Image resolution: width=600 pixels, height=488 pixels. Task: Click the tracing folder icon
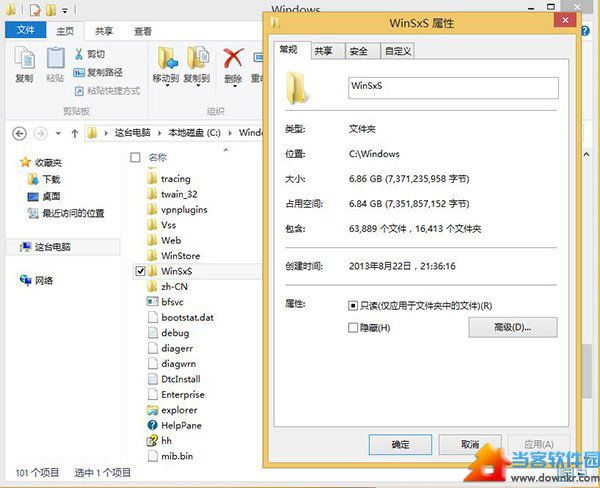coord(152,178)
